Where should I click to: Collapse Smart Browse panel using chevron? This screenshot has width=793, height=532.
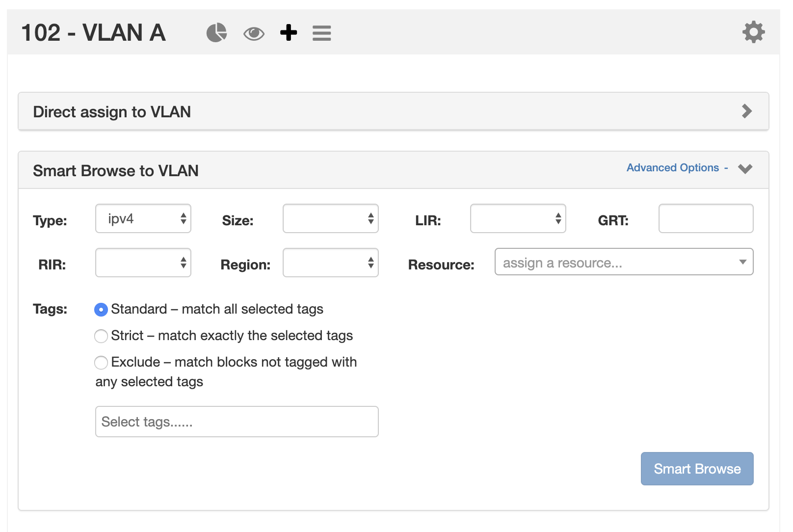(745, 169)
